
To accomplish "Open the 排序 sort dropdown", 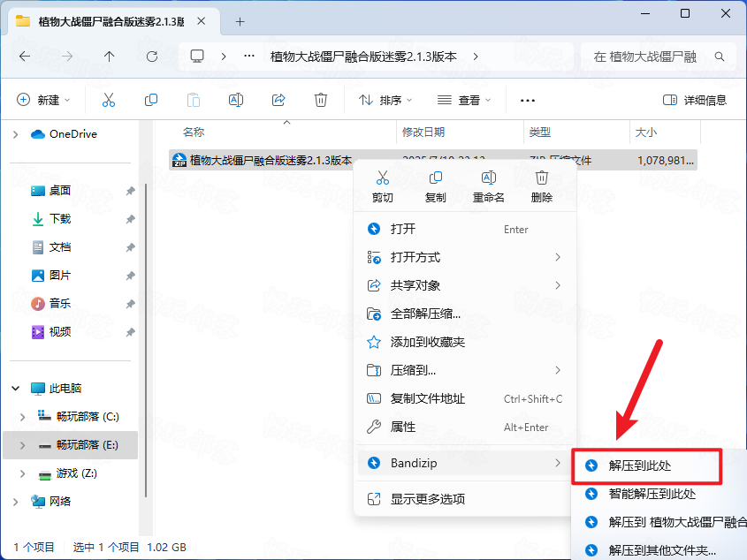I will 385,100.
